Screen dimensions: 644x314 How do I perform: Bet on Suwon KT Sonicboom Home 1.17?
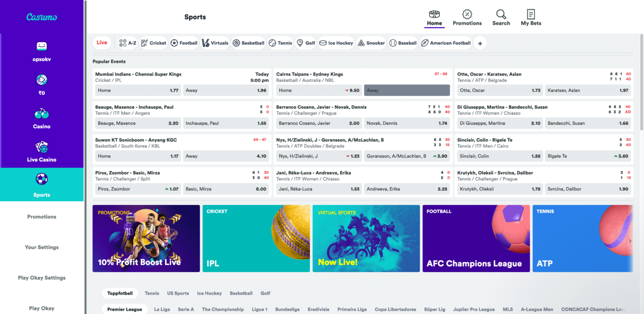(138, 156)
